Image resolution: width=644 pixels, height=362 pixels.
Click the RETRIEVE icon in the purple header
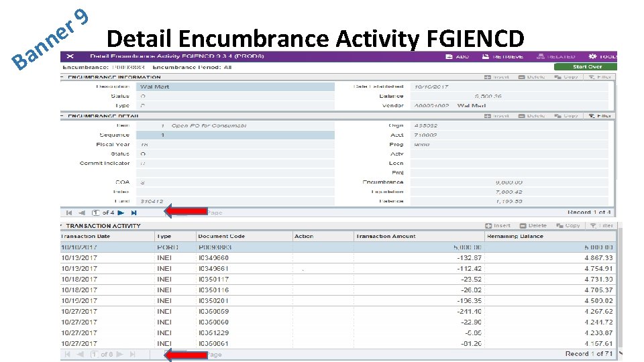coord(502,56)
